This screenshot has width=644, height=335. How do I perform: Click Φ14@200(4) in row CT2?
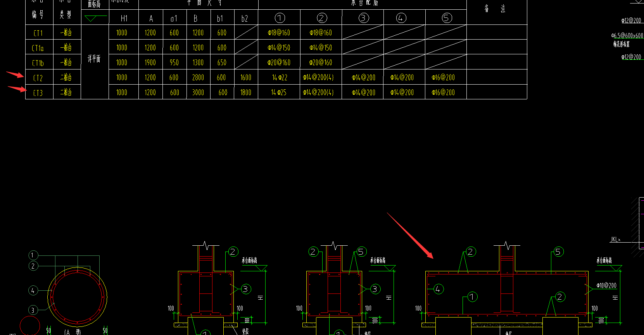pyautogui.click(x=318, y=78)
